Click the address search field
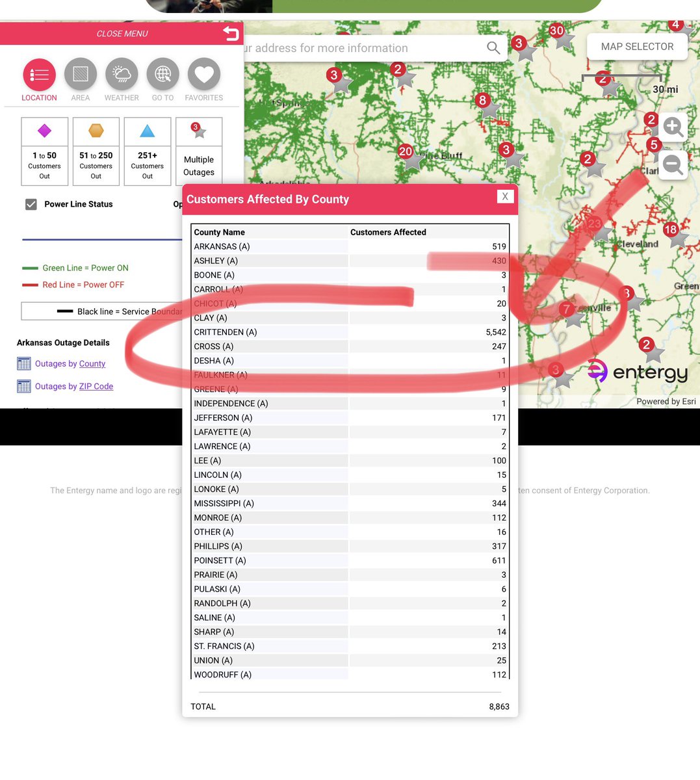The width and height of the screenshot is (700, 780). click(364, 48)
